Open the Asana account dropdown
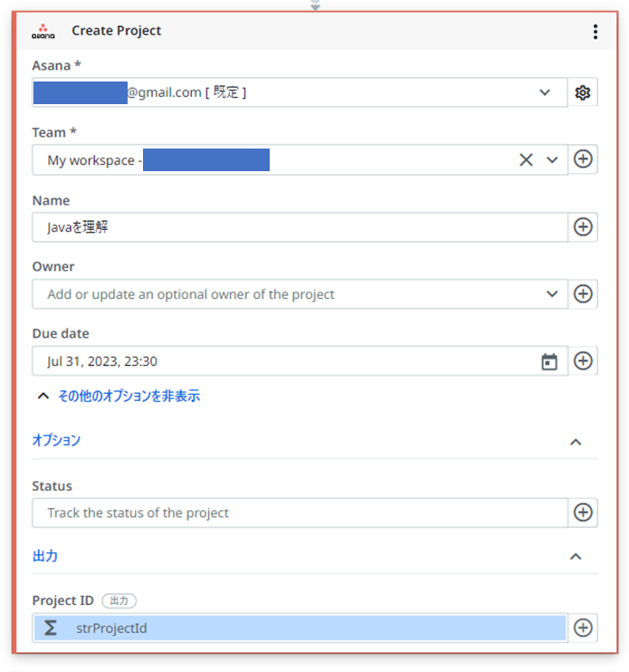The height and width of the screenshot is (672, 629). click(545, 92)
